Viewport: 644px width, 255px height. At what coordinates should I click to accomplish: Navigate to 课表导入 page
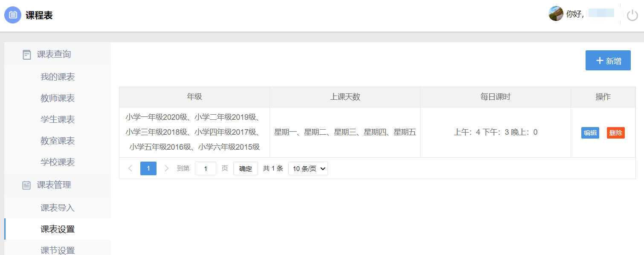pyautogui.click(x=58, y=208)
